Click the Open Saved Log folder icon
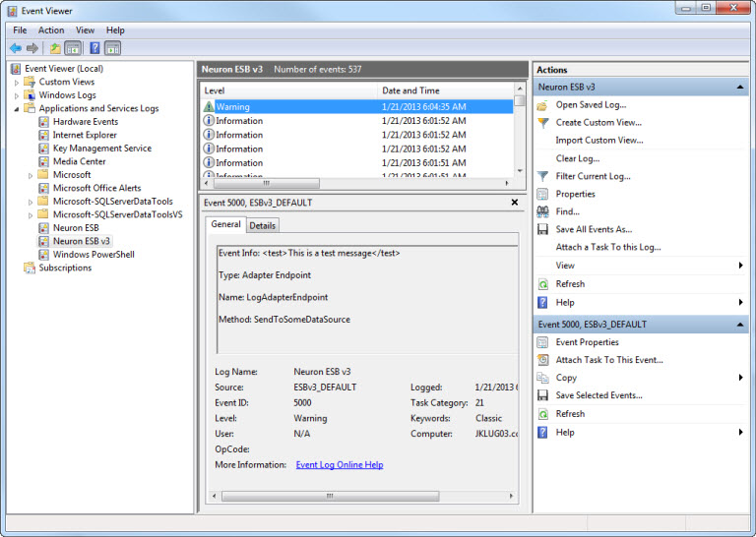 (542, 105)
